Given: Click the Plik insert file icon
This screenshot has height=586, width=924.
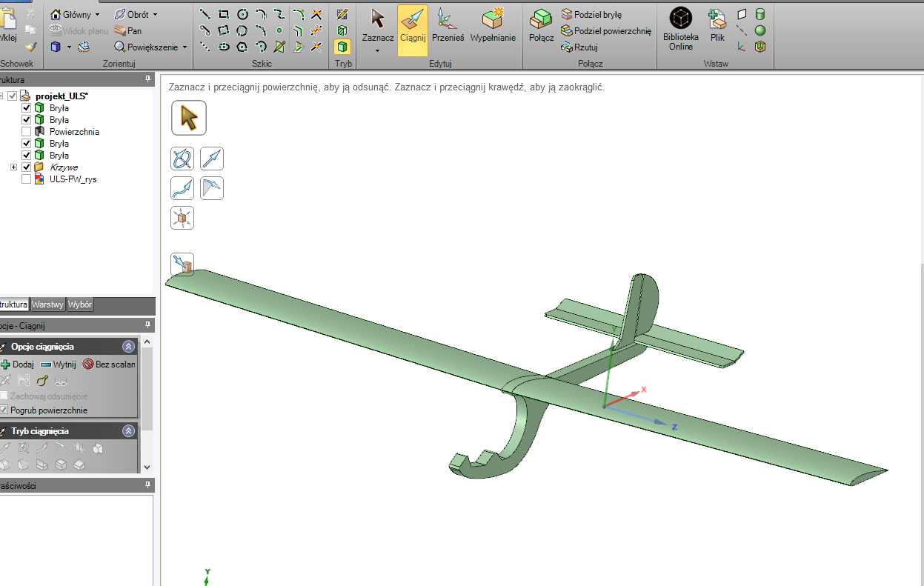Looking at the screenshot, I should [x=717, y=30].
